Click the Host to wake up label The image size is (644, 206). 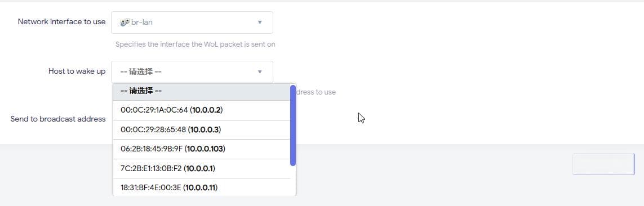coord(77,71)
